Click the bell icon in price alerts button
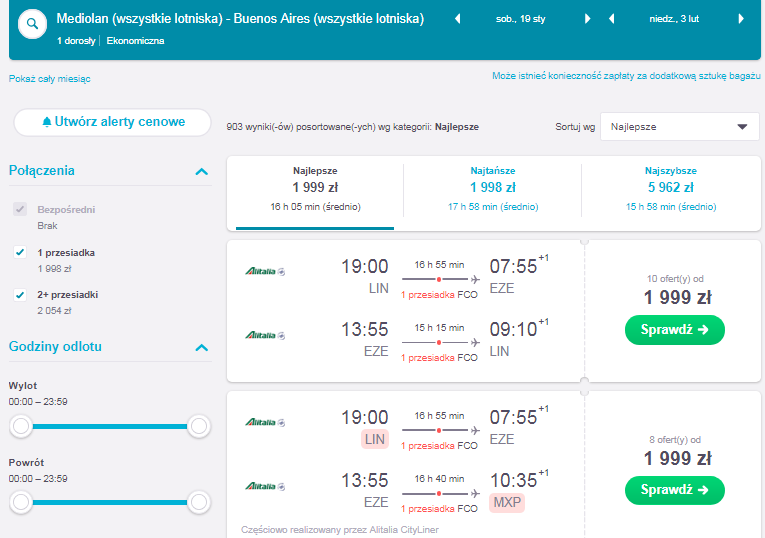The width and height of the screenshot is (765, 538). [x=47, y=122]
